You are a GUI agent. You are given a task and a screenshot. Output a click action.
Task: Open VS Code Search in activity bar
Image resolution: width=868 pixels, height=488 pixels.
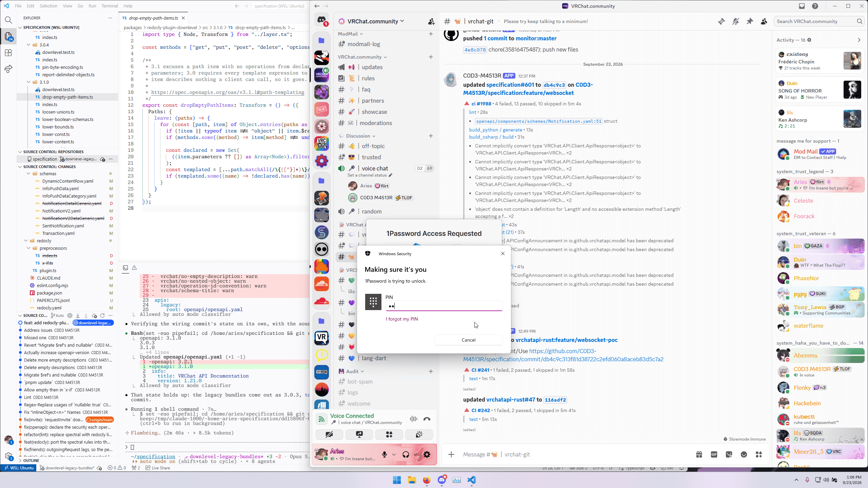[8, 20]
